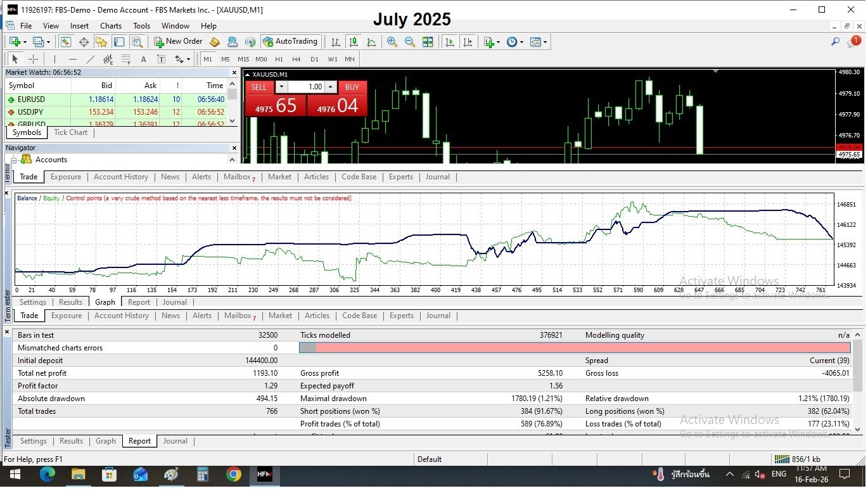The height and width of the screenshot is (493, 868).
Task: Toggle the AutoTrading button
Action: coord(290,42)
